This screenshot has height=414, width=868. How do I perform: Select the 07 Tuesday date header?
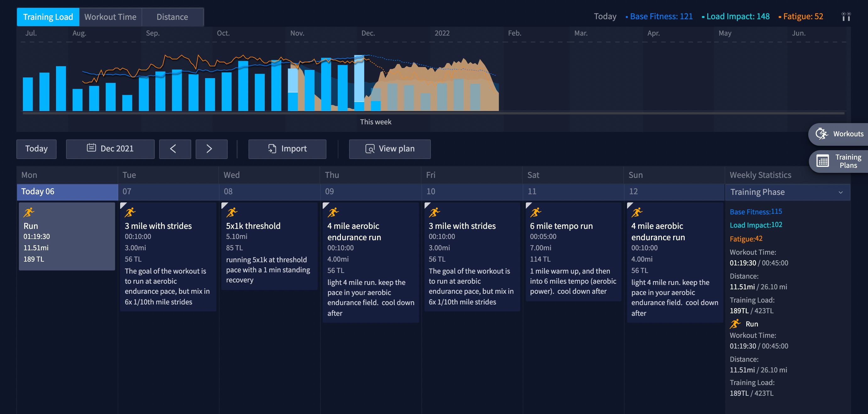click(169, 192)
